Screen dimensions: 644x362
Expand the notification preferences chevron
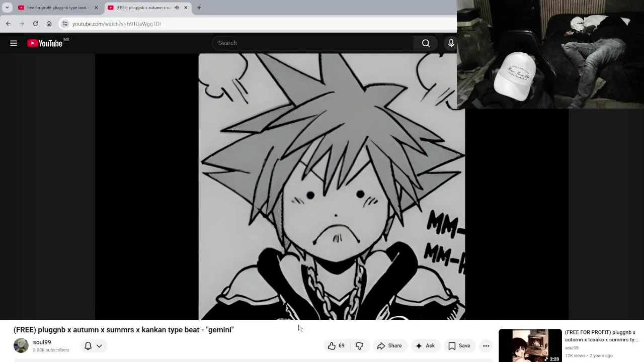pos(99,346)
